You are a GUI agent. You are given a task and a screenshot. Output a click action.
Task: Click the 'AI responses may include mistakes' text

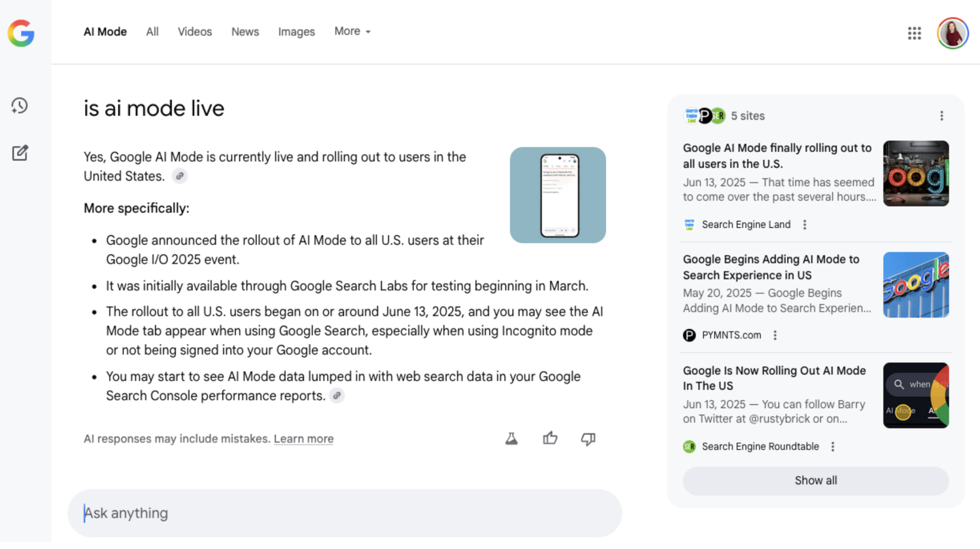(177, 439)
